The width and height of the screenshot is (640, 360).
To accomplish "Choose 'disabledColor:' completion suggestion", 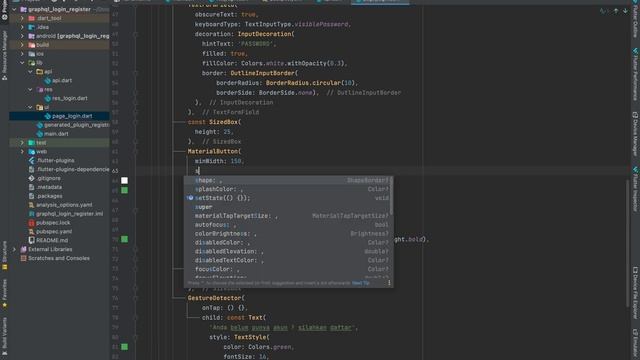I will [x=287, y=242].
